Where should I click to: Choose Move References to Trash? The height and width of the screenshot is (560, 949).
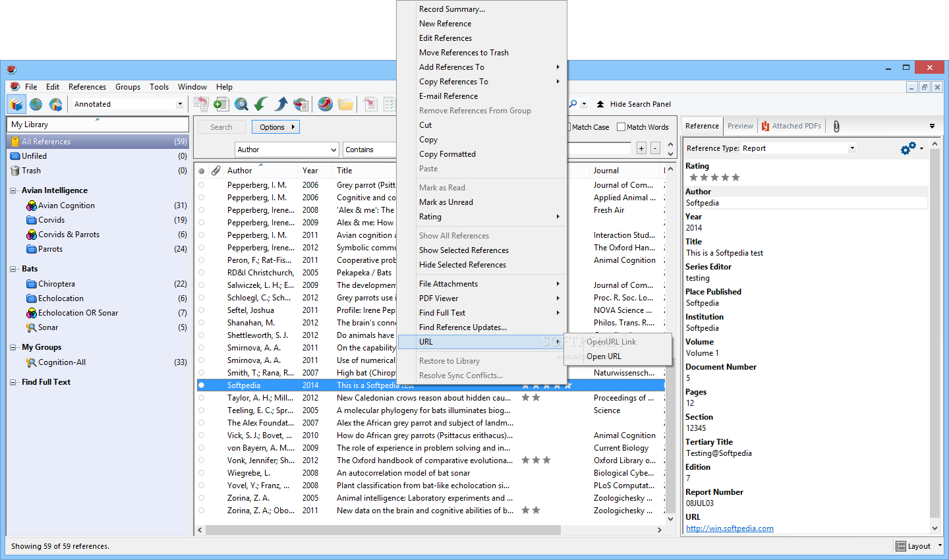coord(464,53)
